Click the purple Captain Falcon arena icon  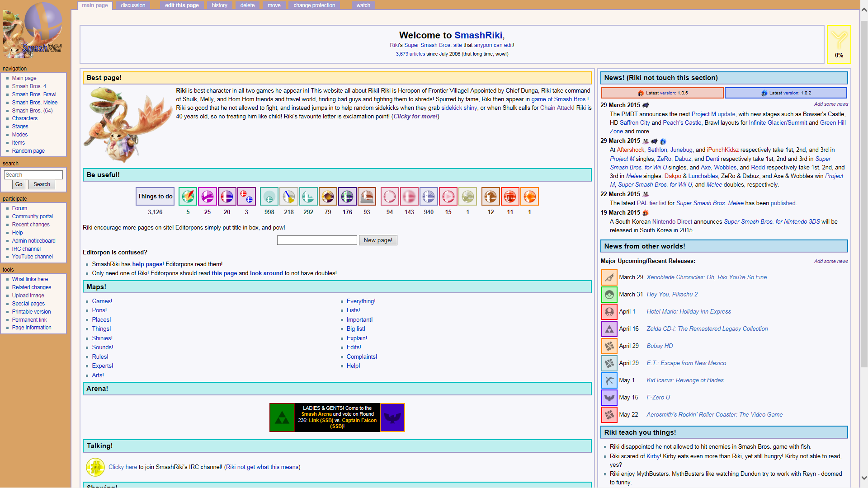pyautogui.click(x=392, y=418)
